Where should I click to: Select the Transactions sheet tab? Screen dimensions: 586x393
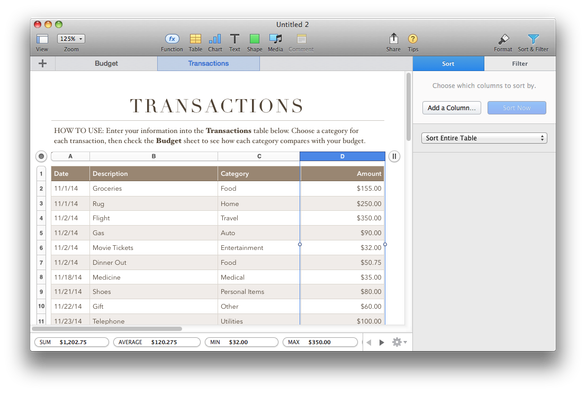(x=209, y=64)
